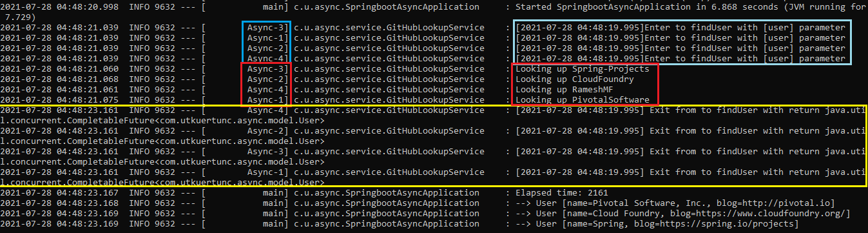The width and height of the screenshot is (868, 233).
Task: Select timestamp 04:48:21.060 in the log
Action: click(88, 69)
